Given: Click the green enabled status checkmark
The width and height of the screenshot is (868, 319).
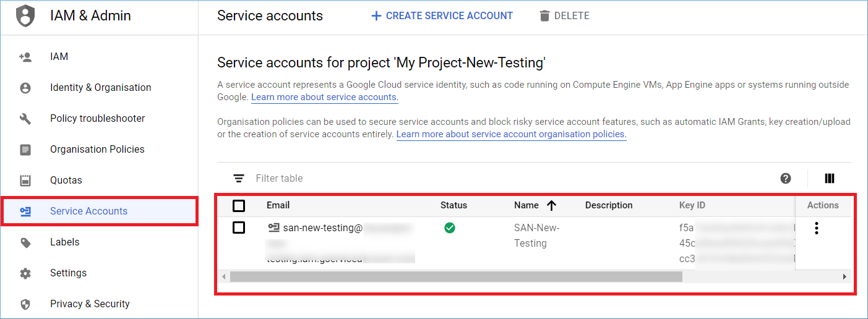Looking at the screenshot, I should [x=450, y=228].
